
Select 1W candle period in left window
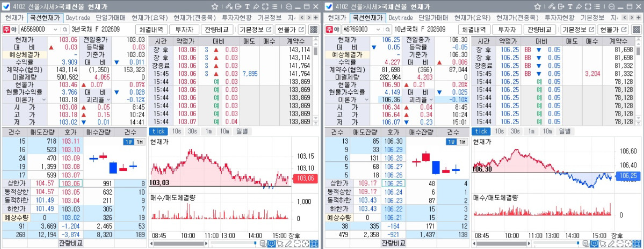(x=128, y=142)
